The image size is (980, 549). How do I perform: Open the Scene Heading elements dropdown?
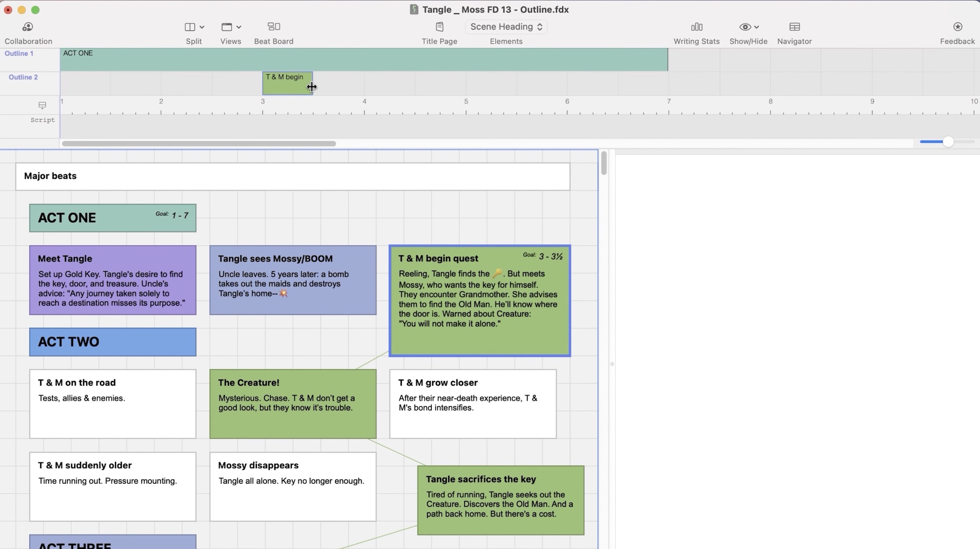coord(506,27)
